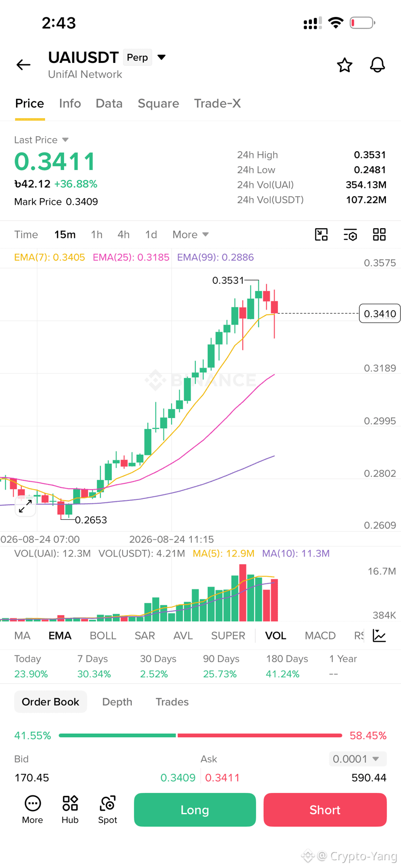Open the Order Book tab
Image resolution: width=401 pixels, height=868 pixels.
pyautogui.click(x=50, y=702)
